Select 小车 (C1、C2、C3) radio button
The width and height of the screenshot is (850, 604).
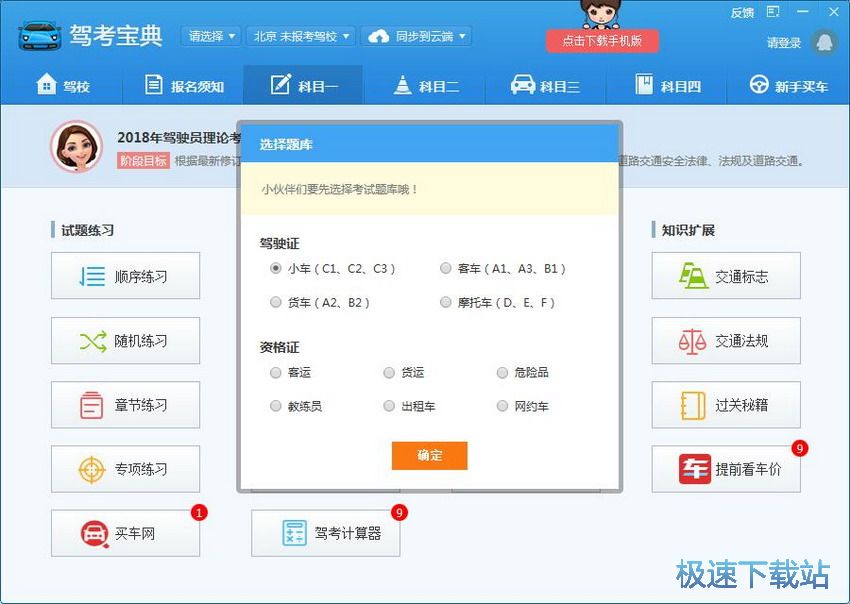point(275,268)
